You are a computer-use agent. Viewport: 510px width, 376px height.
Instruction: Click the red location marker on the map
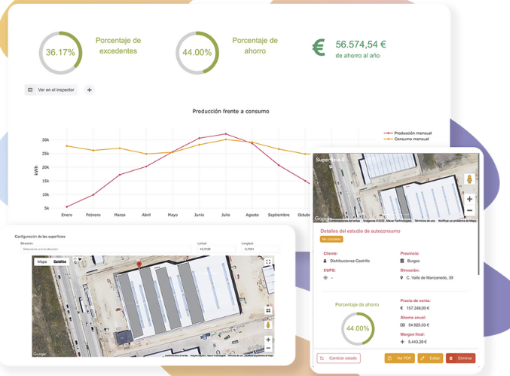139,265
